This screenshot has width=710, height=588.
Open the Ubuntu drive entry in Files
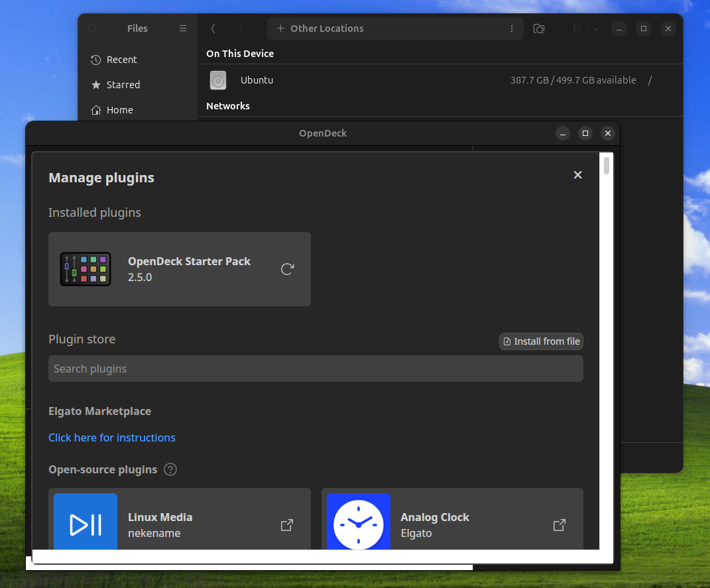point(440,80)
